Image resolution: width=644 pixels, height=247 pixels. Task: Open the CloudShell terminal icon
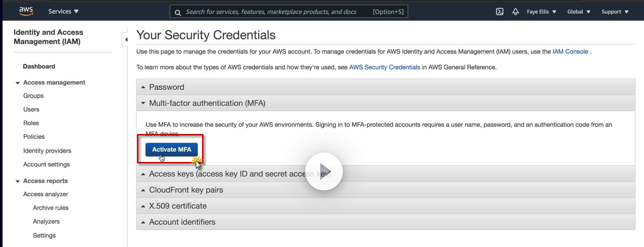(500, 12)
